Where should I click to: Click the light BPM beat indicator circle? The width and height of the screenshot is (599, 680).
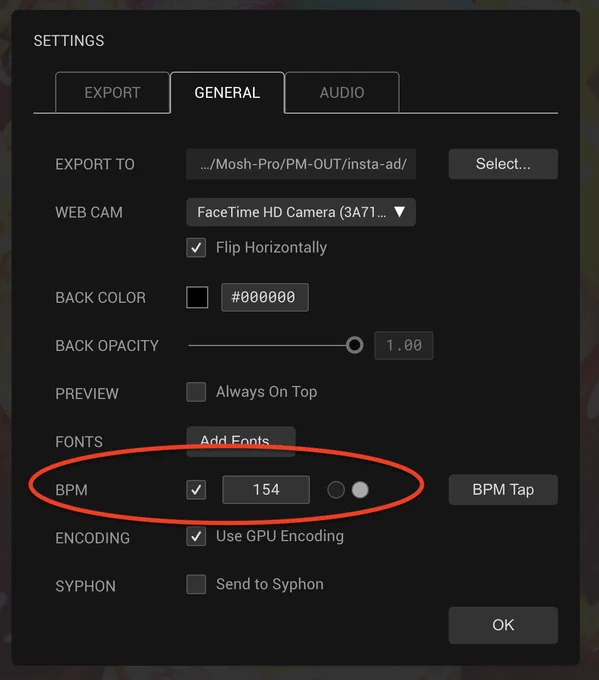click(x=360, y=490)
